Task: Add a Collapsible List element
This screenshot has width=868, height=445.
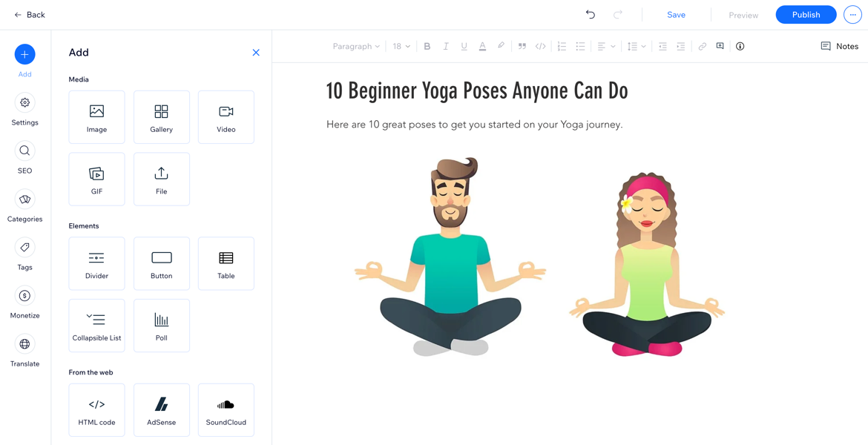Action: 96,326
